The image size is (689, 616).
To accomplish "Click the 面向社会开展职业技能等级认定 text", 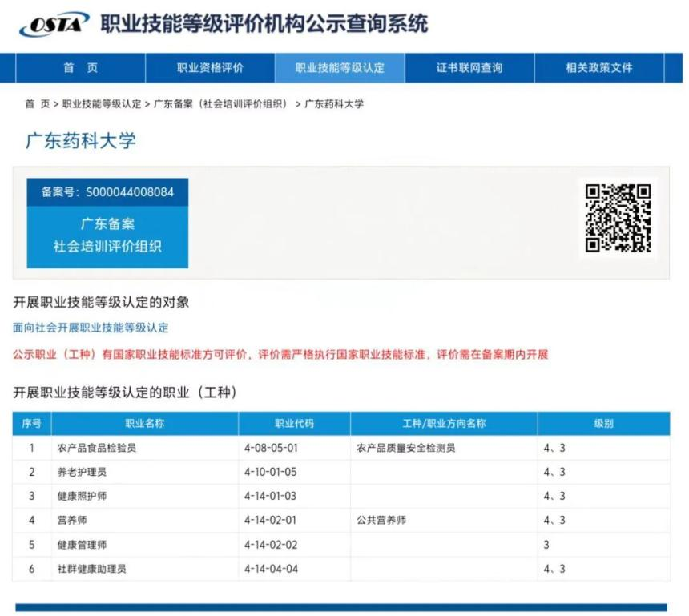I will [x=91, y=328].
